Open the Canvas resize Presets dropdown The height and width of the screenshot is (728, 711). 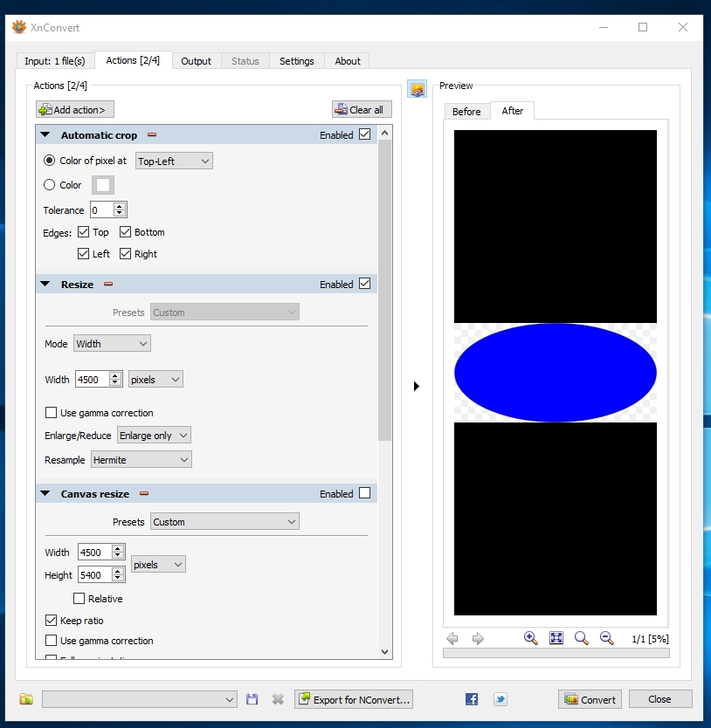[x=225, y=522]
